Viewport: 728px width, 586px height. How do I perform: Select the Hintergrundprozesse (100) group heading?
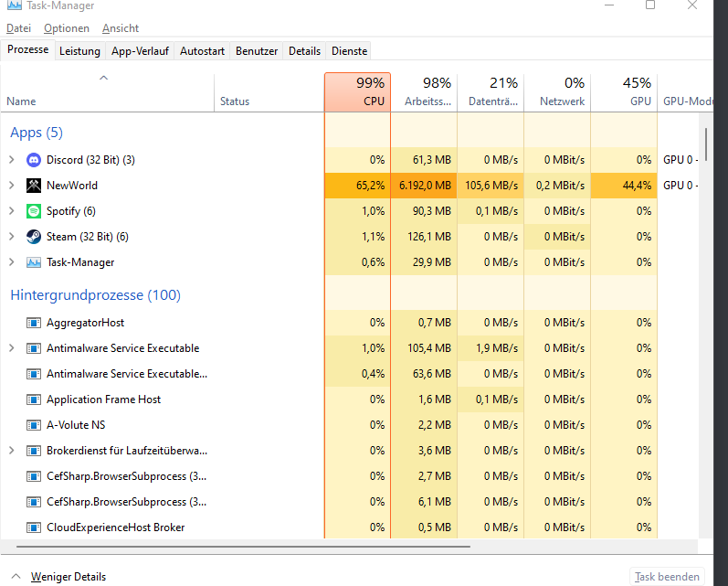click(x=95, y=295)
